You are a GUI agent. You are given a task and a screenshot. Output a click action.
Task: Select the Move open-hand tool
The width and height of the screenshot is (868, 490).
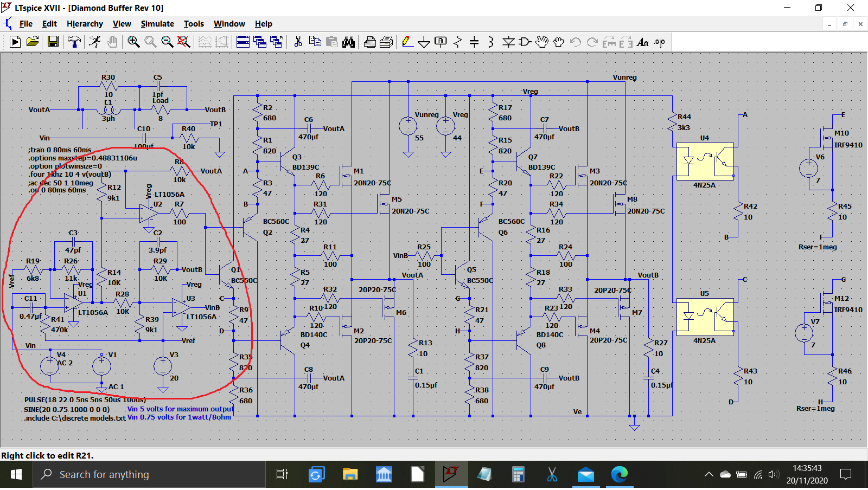[542, 42]
